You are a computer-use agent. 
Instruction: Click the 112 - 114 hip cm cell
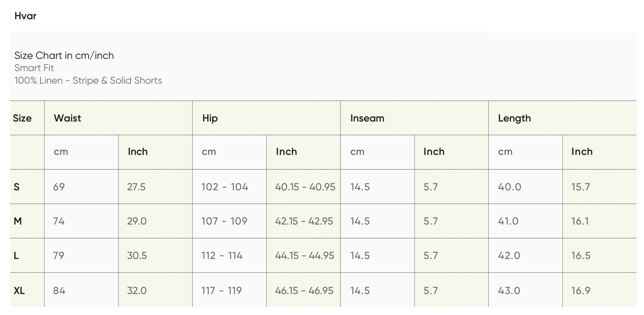(222, 256)
